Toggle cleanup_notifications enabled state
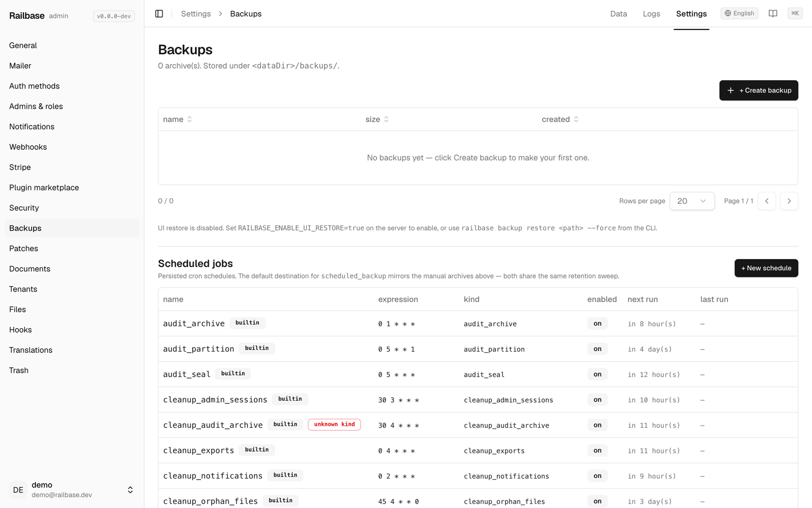812x508 pixels. [597, 476]
